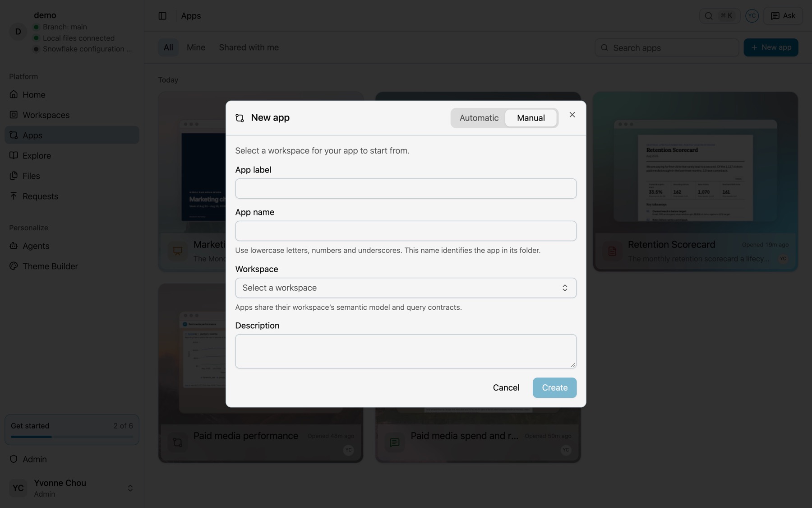Click the Local files connected text
The image size is (812, 508).
[x=79, y=38]
